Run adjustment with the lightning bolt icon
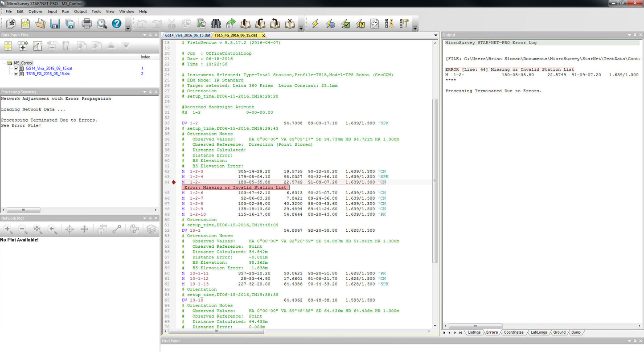The height and width of the screenshot is (352, 644). tap(315, 24)
